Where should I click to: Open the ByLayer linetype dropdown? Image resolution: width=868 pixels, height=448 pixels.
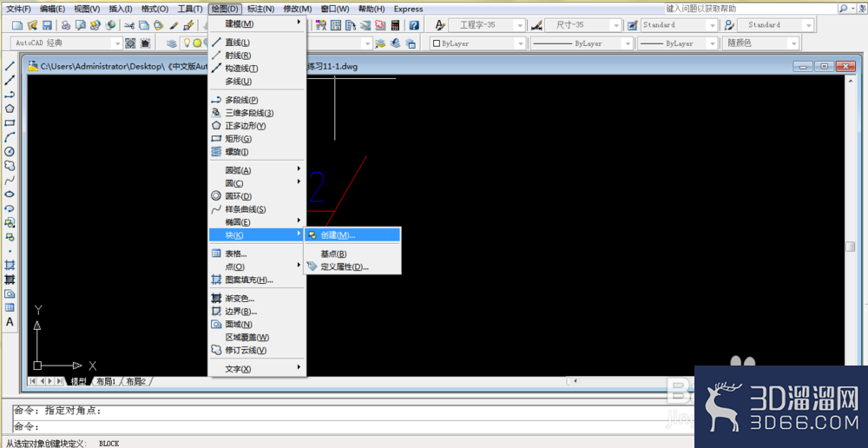tap(582, 43)
